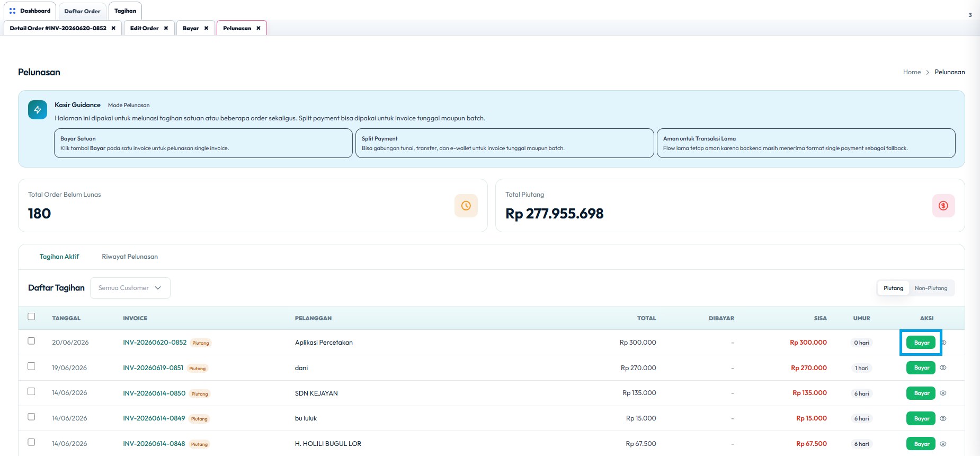Switch to Riwayat Pelunasan tab
Screen dimensions: 980x456
[130, 257]
